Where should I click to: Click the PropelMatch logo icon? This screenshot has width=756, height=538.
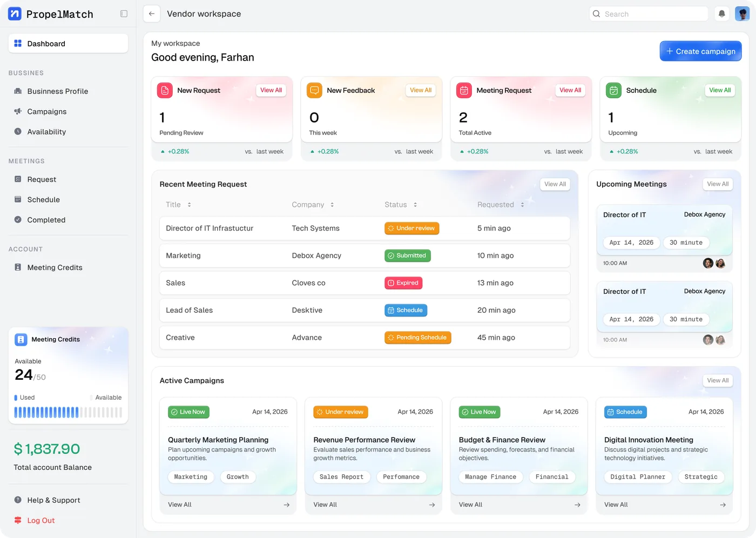tap(15, 14)
